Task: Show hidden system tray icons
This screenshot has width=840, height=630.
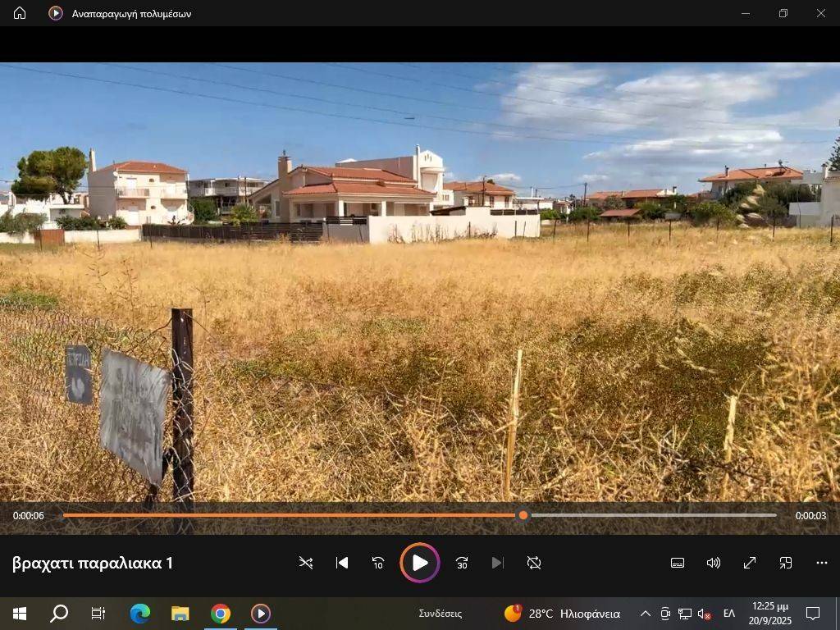Action: point(645,614)
